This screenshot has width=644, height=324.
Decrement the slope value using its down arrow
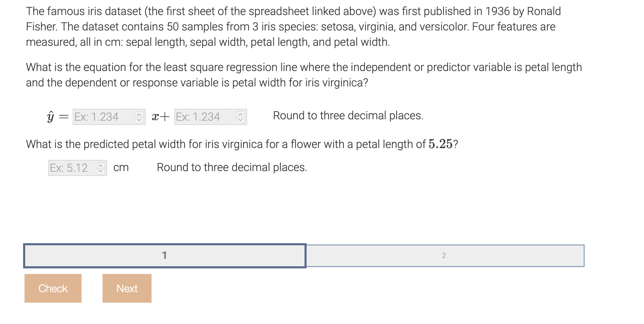(x=139, y=120)
